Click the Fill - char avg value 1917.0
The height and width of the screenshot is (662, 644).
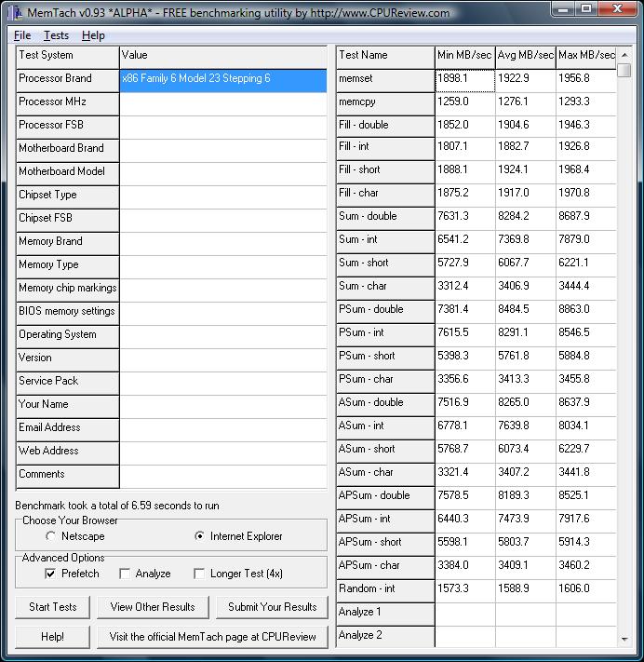click(526, 195)
